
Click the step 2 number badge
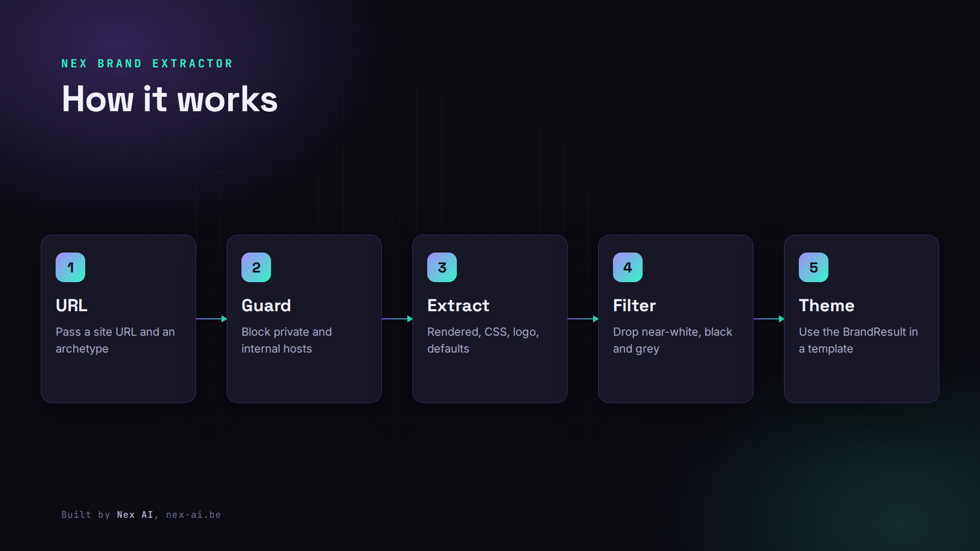click(256, 267)
